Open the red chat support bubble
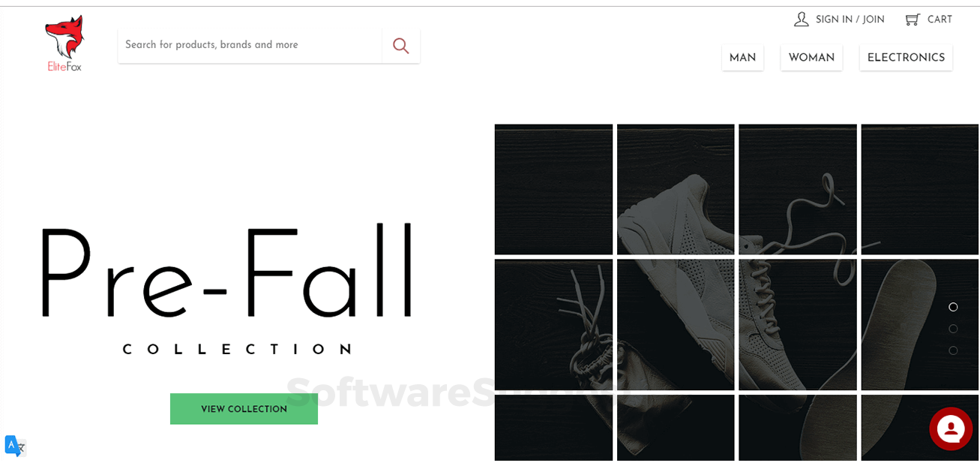 (951, 428)
